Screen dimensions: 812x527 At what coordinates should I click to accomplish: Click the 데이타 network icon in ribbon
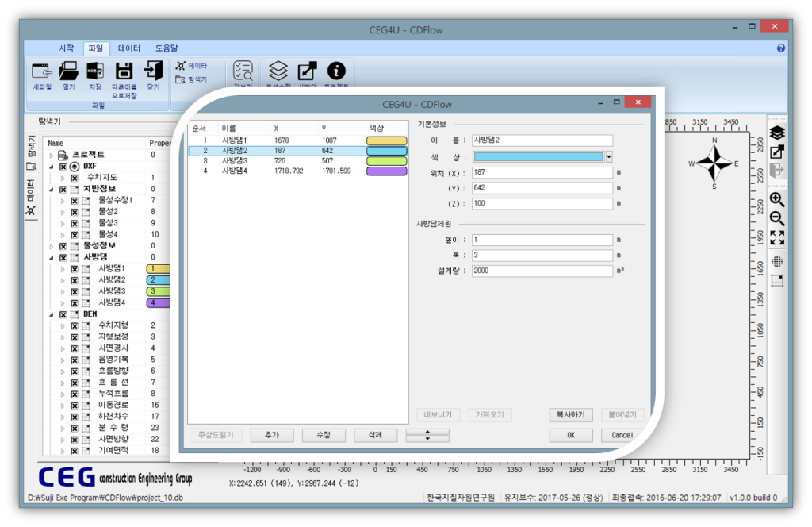tap(180, 66)
